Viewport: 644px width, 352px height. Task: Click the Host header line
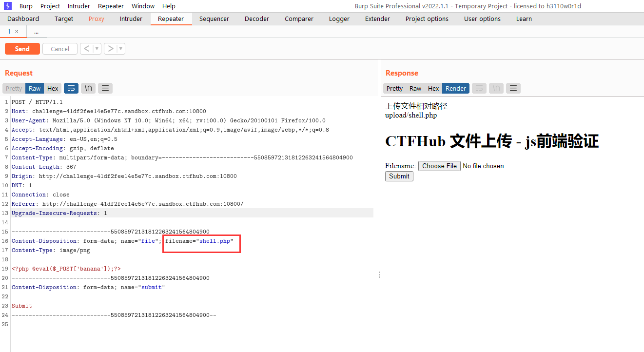[x=109, y=111]
